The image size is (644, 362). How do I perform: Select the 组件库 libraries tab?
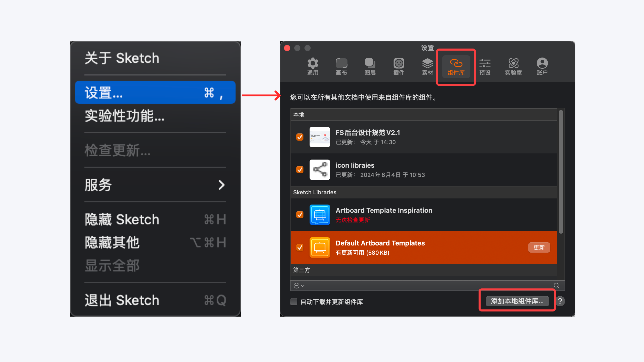456,67
